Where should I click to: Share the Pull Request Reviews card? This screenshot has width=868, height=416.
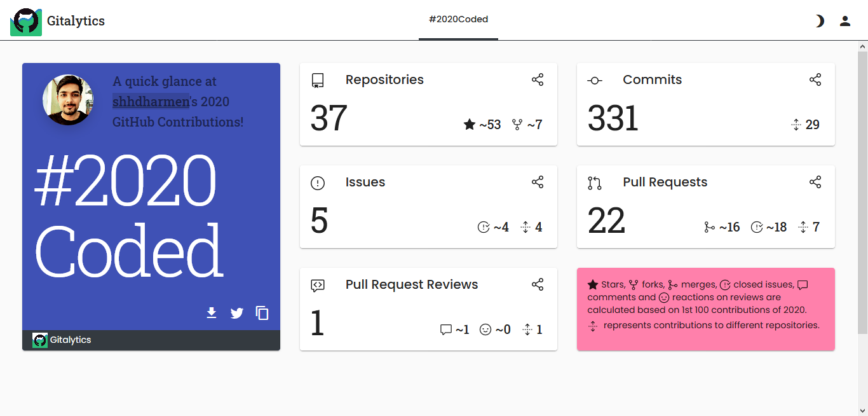(x=538, y=284)
